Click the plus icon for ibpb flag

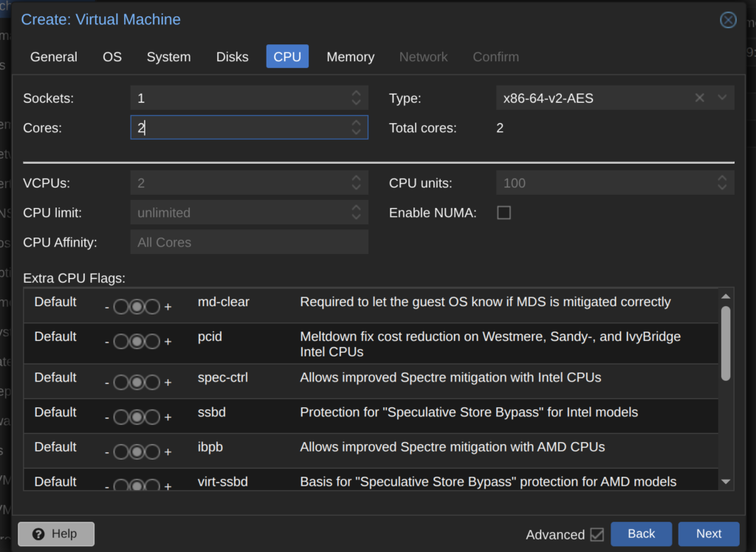[x=168, y=452]
